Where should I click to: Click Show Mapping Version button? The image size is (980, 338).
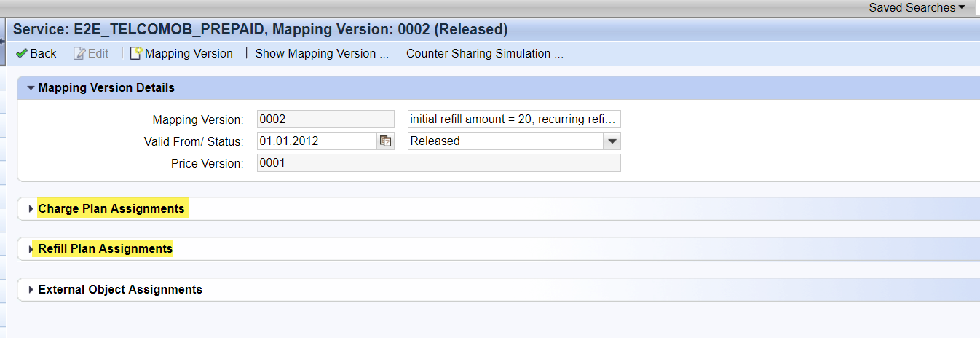[322, 53]
